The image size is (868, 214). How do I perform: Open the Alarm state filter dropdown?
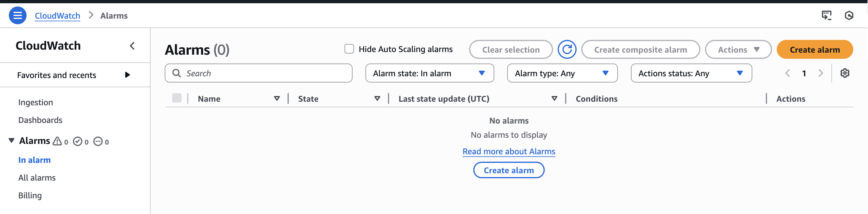pyautogui.click(x=429, y=73)
